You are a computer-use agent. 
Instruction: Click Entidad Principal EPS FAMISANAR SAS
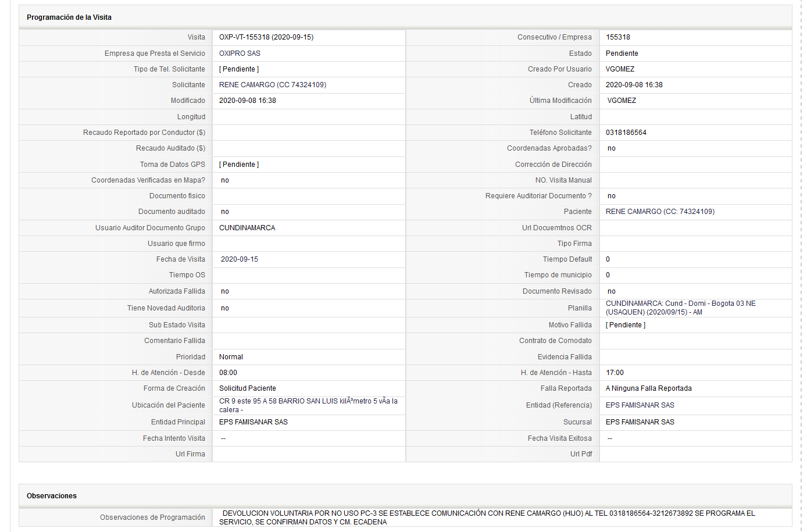point(253,422)
